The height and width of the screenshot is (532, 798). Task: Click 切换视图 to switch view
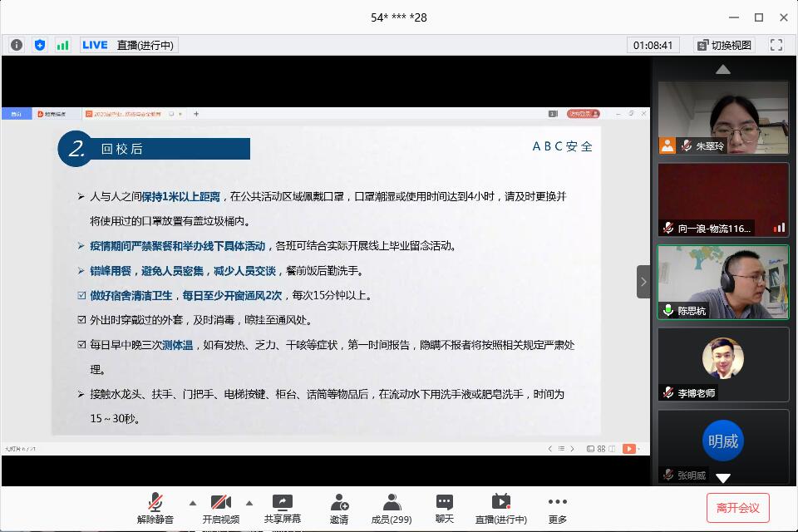click(723, 45)
